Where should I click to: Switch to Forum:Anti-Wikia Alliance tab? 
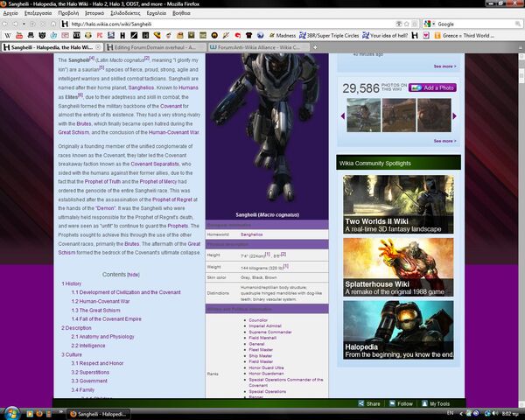click(258, 47)
